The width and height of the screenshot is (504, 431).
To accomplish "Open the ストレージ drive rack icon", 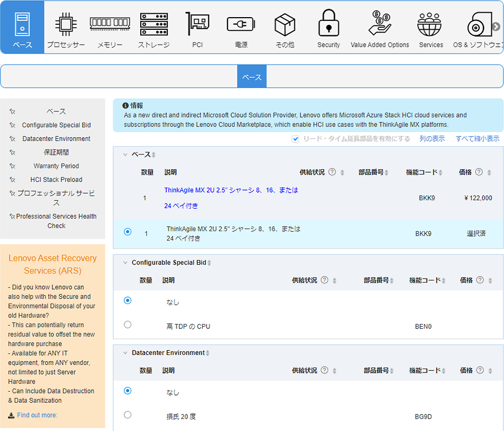I will 153,24.
